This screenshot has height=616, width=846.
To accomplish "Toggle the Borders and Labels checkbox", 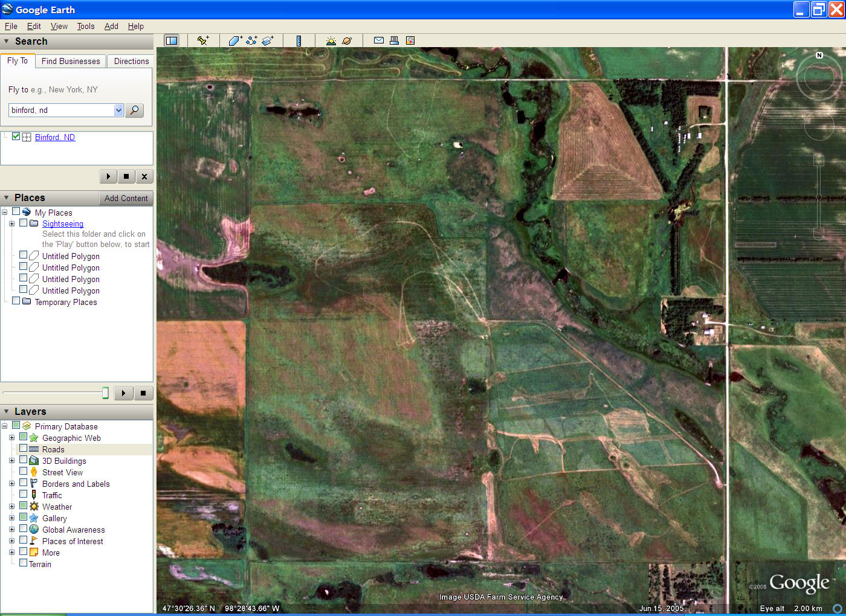I will pos(23,483).
